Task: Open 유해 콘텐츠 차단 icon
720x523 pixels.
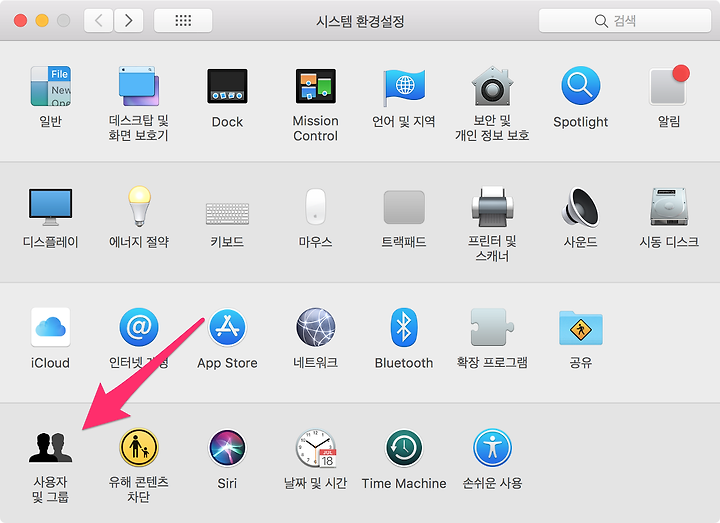Action: pyautogui.click(x=139, y=447)
